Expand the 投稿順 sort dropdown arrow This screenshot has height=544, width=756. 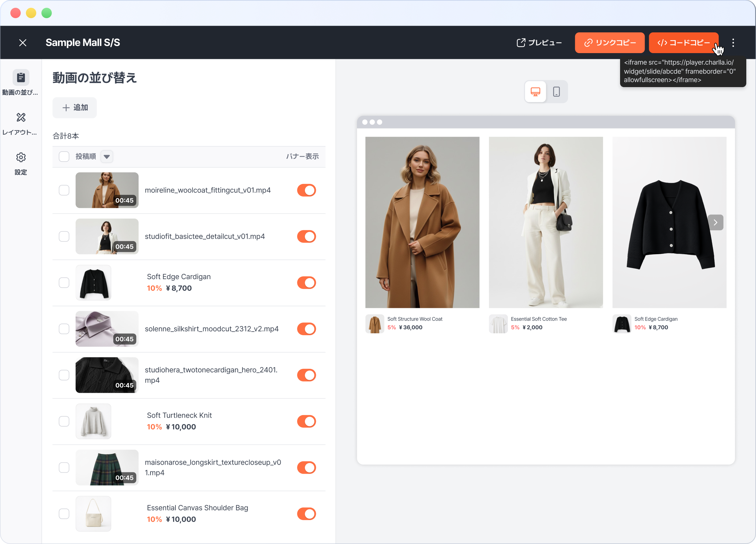coord(107,156)
